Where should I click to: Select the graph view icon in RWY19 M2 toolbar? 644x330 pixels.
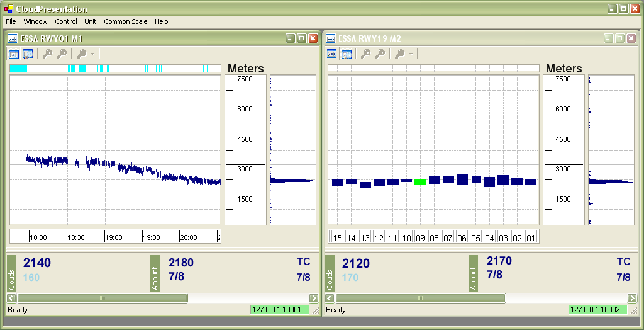click(x=332, y=54)
